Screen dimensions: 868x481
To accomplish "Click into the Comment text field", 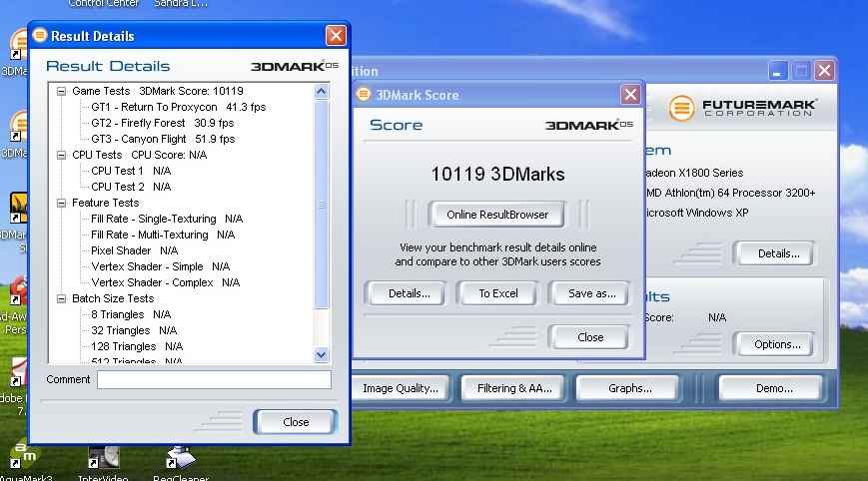I will click(214, 379).
